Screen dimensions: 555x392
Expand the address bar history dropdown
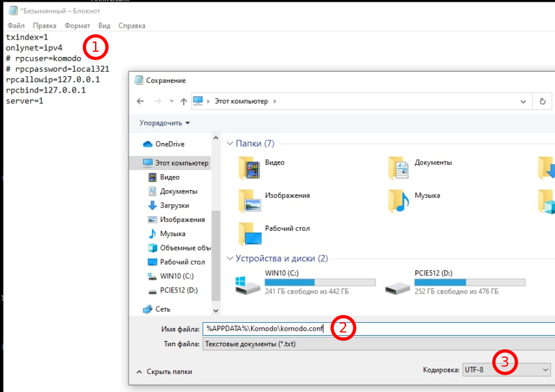coord(523,102)
